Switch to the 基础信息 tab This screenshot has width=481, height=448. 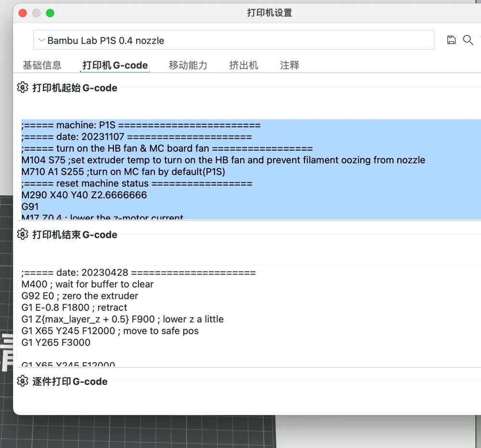click(x=42, y=65)
